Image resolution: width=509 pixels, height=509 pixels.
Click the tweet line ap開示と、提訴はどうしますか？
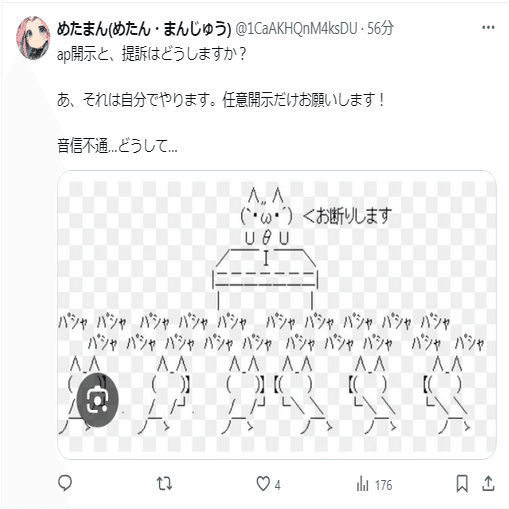coord(152,54)
